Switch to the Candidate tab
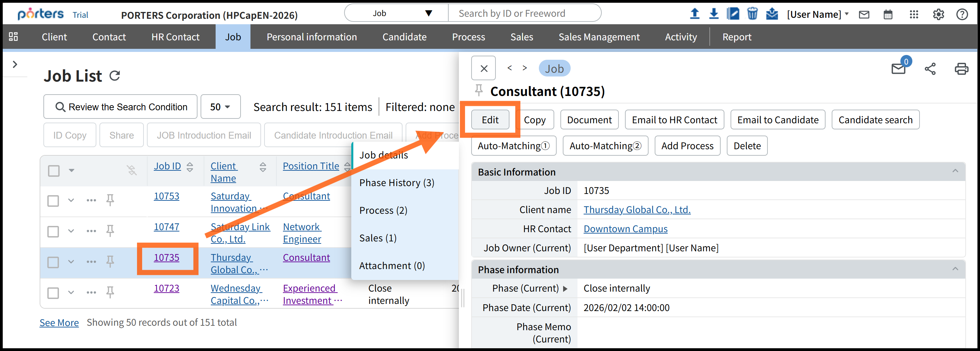Screen dimensions: 980x351 click(x=404, y=37)
